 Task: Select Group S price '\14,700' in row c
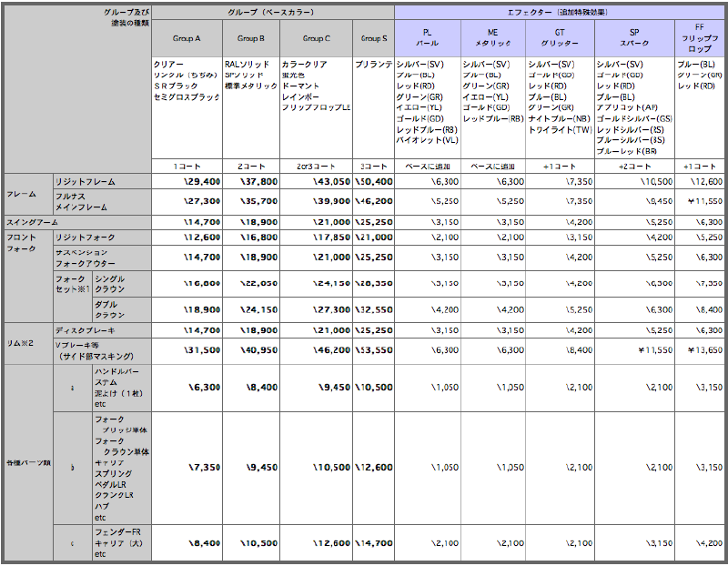click(x=374, y=543)
